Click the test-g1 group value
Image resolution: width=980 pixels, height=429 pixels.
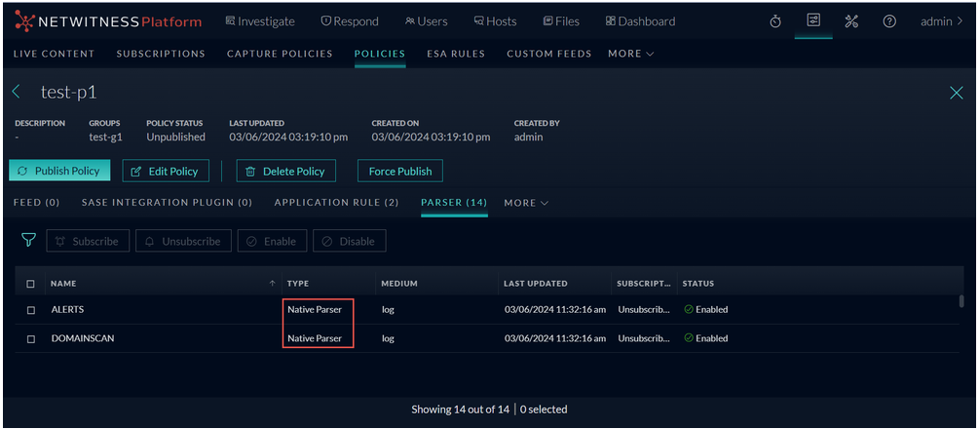point(104,136)
